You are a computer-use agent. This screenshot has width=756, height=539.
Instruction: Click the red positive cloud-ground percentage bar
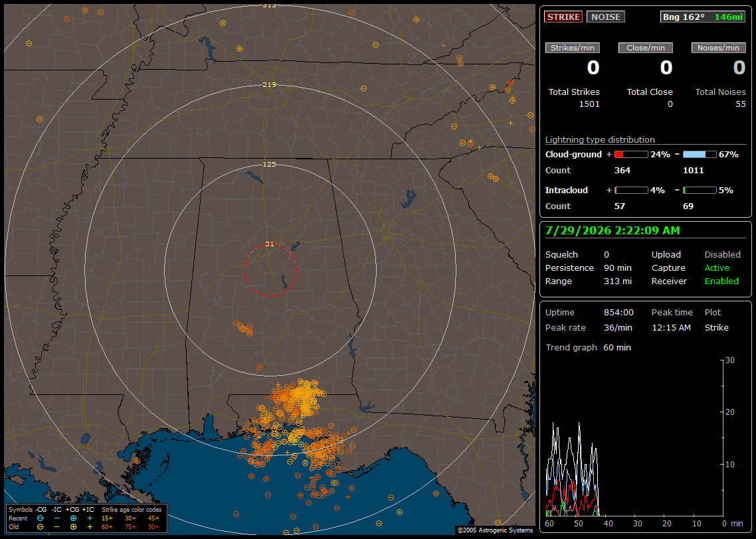click(x=631, y=155)
